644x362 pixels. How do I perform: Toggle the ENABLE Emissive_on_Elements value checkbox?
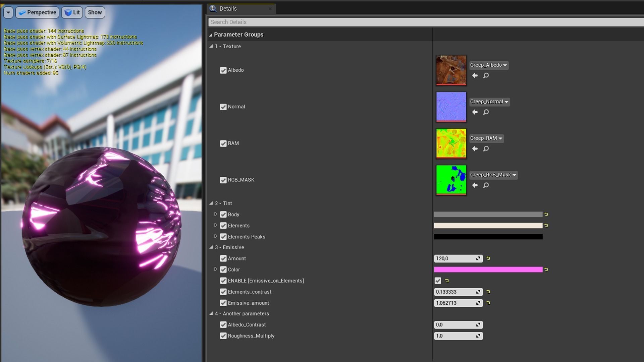(x=438, y=281)
